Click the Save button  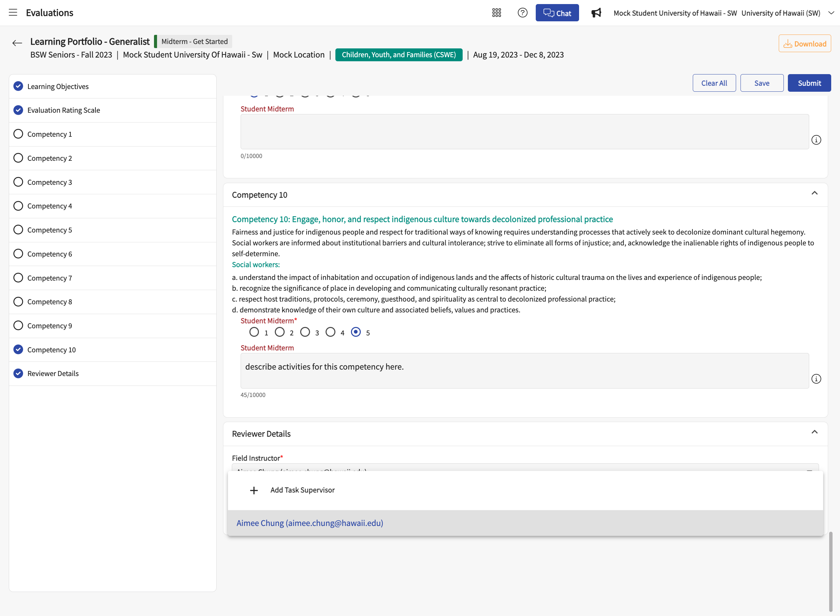[x=762, y=83]
